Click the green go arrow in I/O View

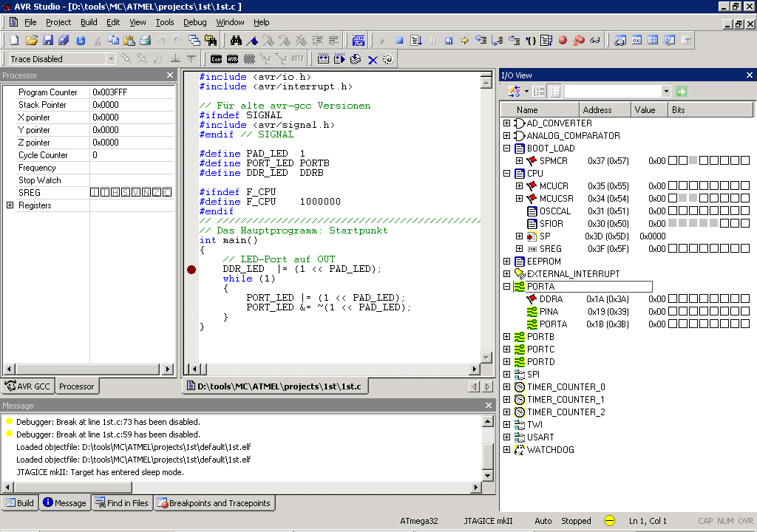point(681,91)
